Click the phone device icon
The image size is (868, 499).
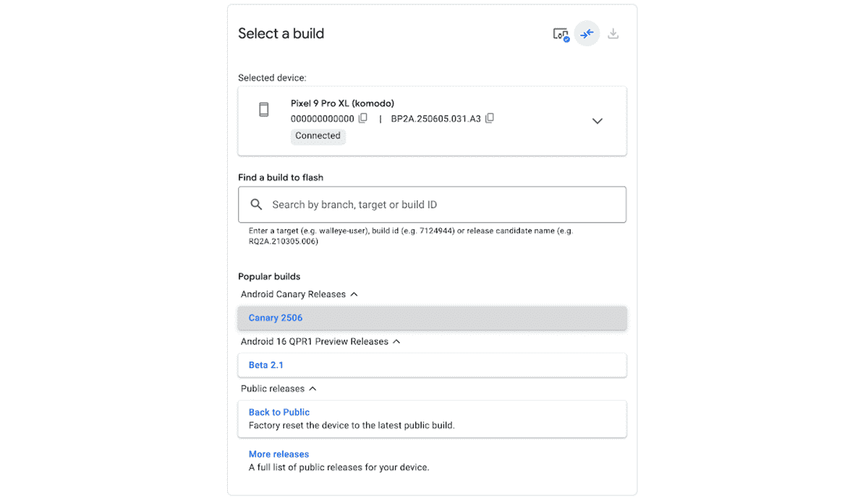(264, 109)
